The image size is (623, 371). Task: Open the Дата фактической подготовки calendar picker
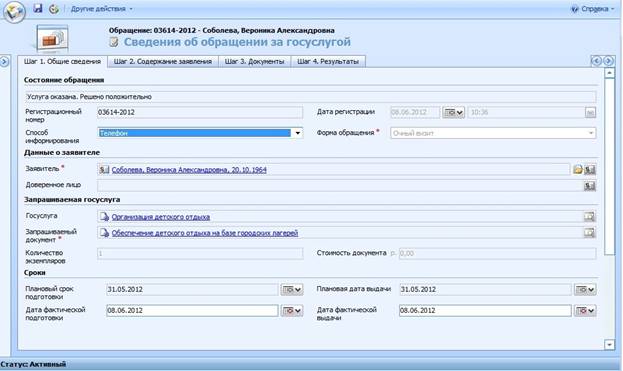tap(292, 311)
